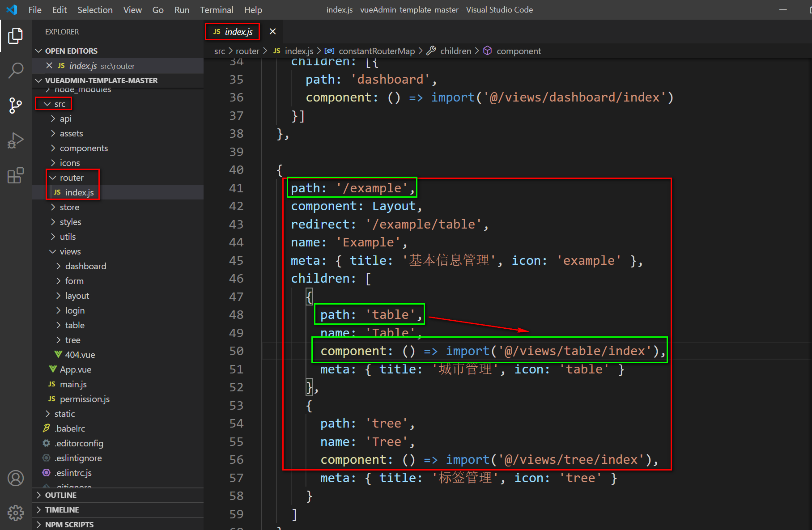Expand the NPM SCRIPTS section
Image resolution: width=812 pixels, height=530 pixels.
coord(69,524)
